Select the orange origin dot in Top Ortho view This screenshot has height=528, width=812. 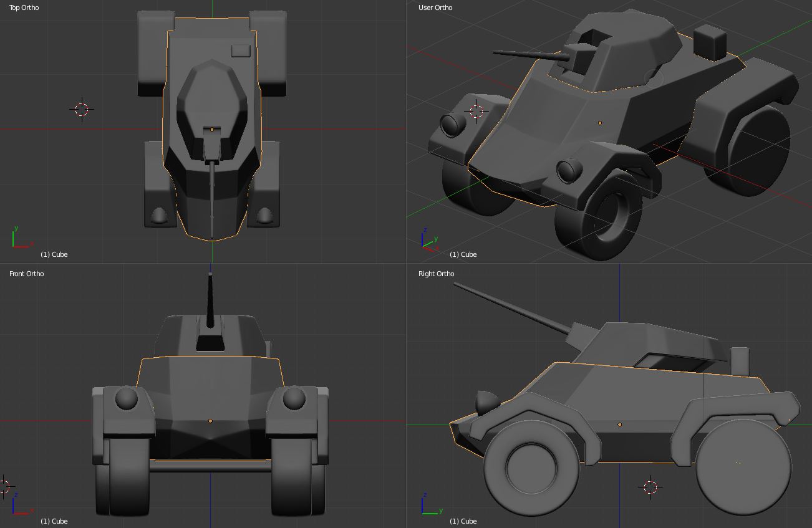(x=212, y=130)
